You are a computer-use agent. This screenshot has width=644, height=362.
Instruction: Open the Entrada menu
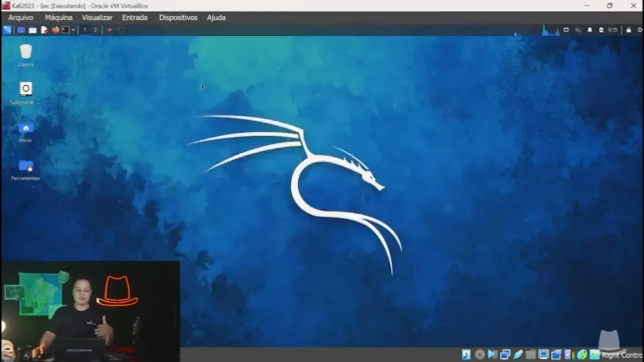click(x=135, y=18)
